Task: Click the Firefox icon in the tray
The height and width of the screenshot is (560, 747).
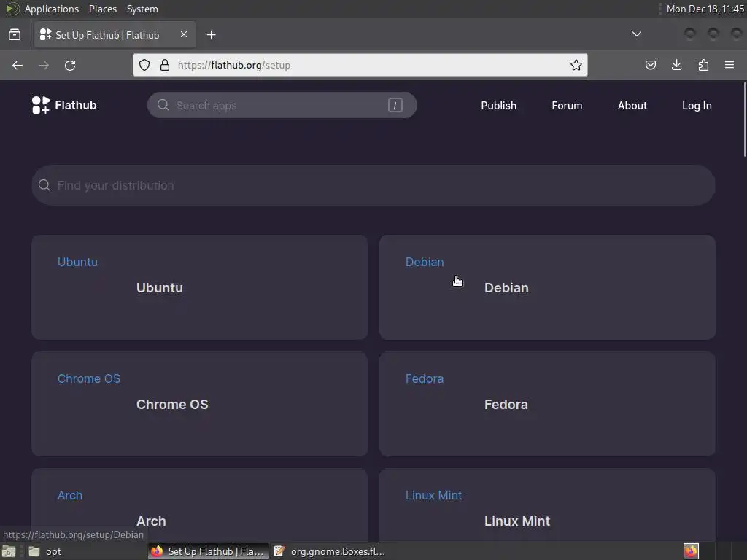Action: tap(691, 551)
